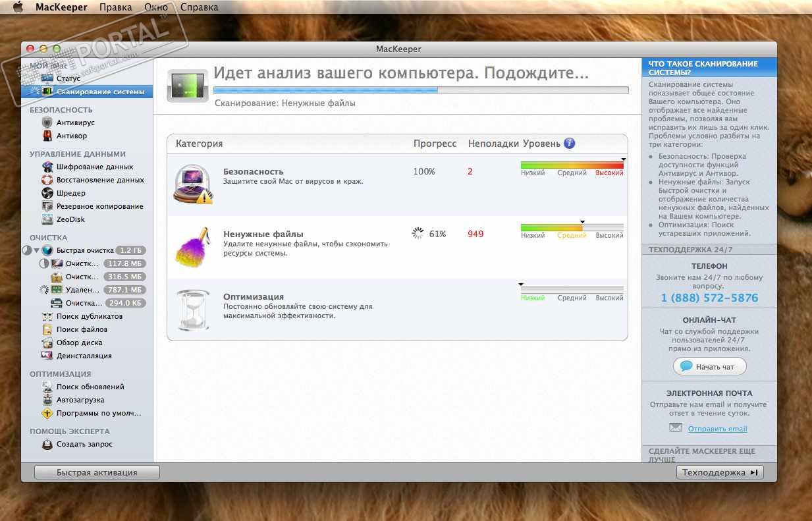This screenshot has width=812, height=521.
Task: Open the Автозагрузка icon
Action: tap(47, 400)
